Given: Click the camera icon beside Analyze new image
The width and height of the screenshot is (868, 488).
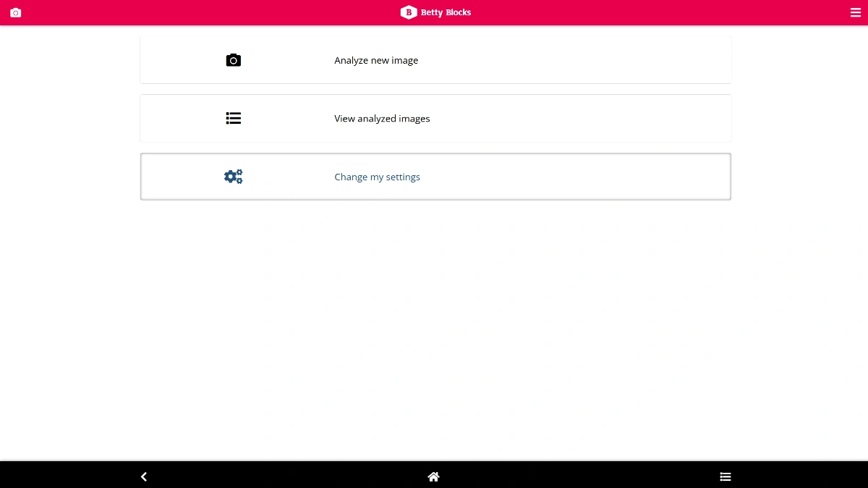Looking at the screenshot, I should (x=233, y=60).
